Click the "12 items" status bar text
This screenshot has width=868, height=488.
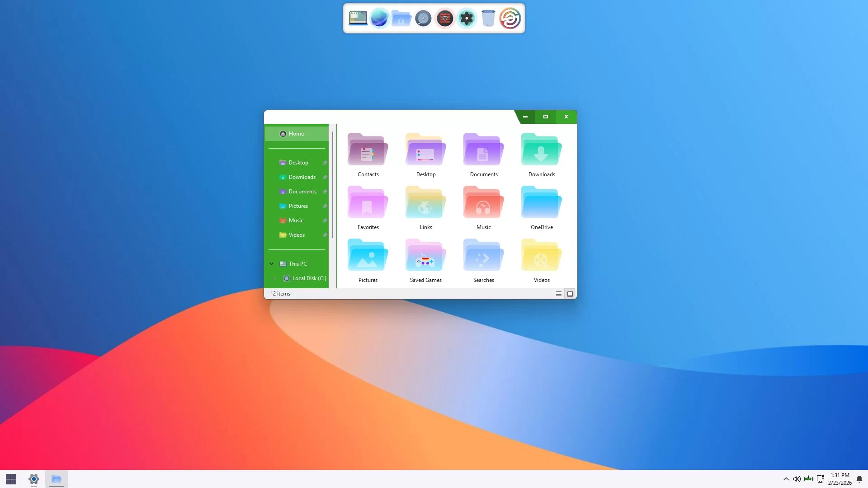[280, 294]
